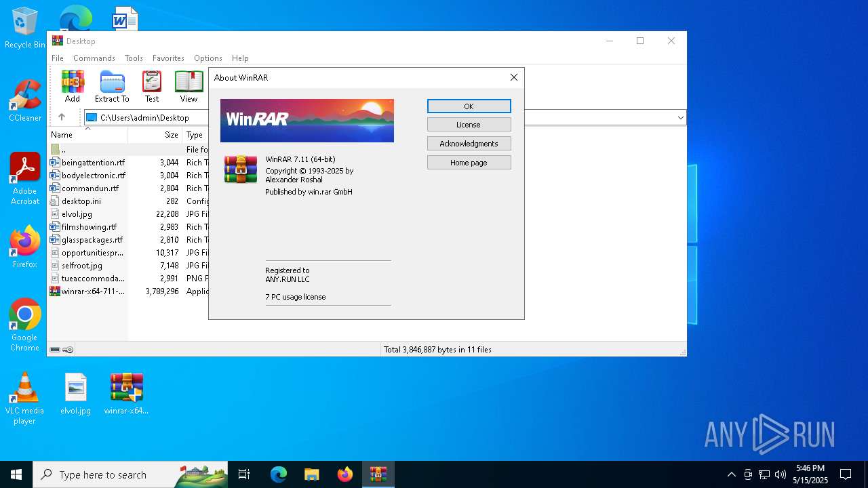The image size is (868, 488).
Task: Open the Recycle Bin desktop icon
Action: coord(25,28)
